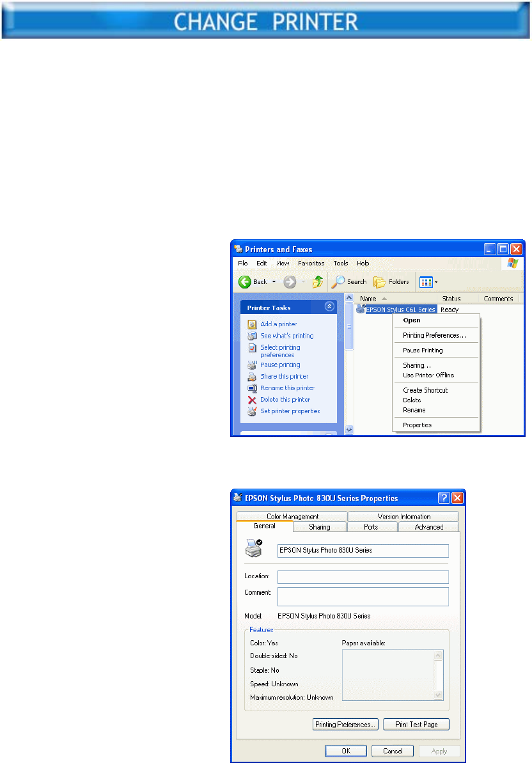Click the task pane scroll down arrow
Image resolution: width=532 pixels, height=763 pixels.
(x=349, y=430)
